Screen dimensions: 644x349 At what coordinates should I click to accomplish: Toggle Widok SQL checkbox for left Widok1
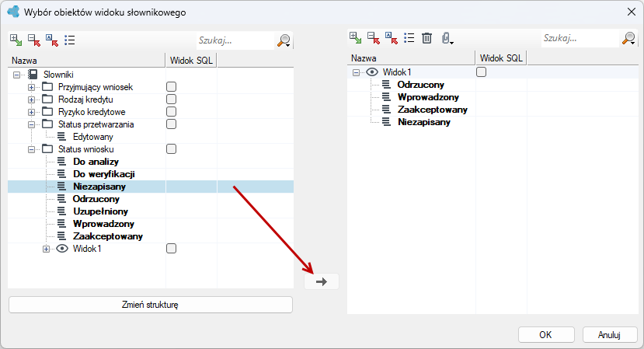click(x=171, y=248)
